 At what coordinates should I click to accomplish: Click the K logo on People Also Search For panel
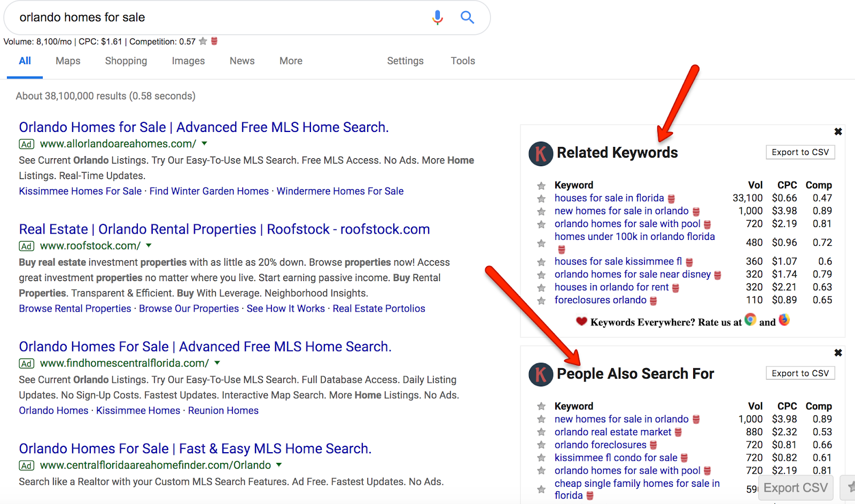click(540, 374)
